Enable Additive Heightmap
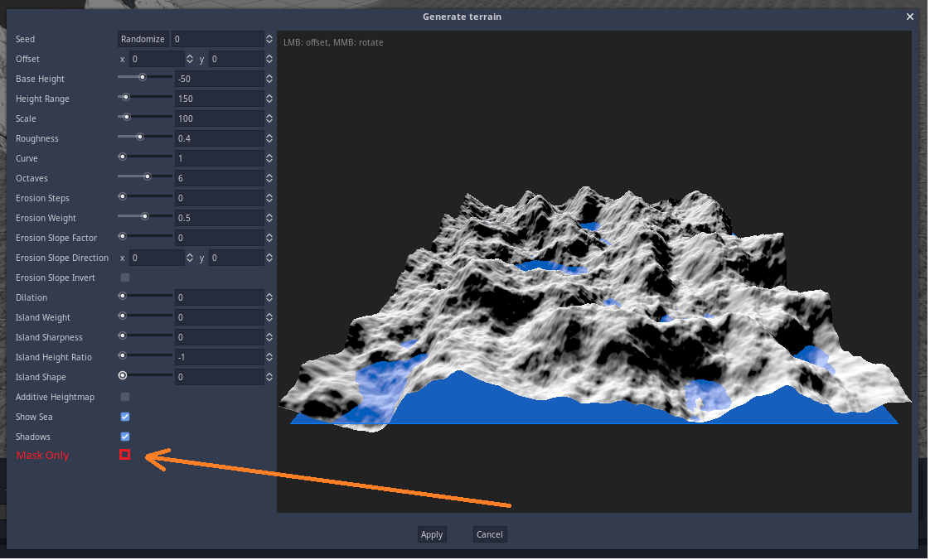930x560 pixels. click(124, 397)
